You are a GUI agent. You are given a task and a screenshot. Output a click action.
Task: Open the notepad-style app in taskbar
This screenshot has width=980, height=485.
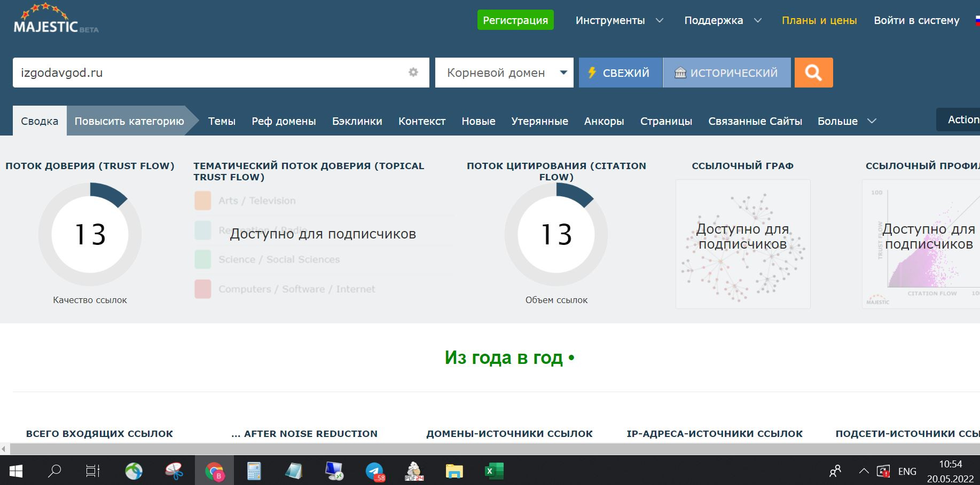pos(294,471)
